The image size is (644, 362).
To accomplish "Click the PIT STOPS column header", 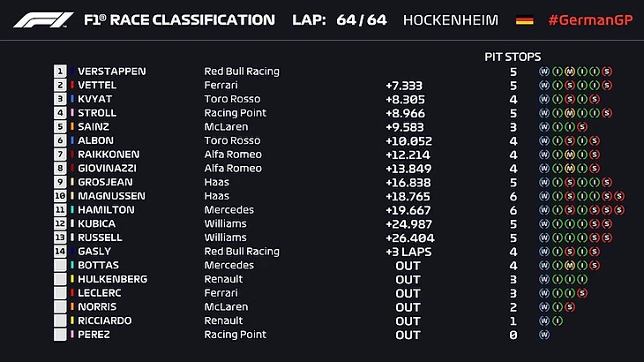I will [513, 57].
